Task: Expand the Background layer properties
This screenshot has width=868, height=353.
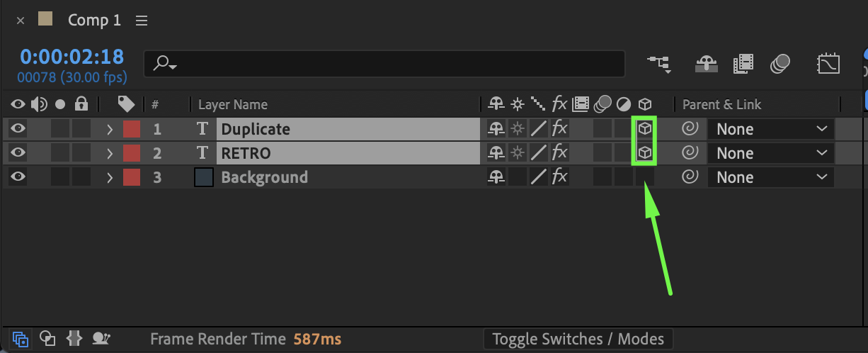Action: click(x=110, y=177)
